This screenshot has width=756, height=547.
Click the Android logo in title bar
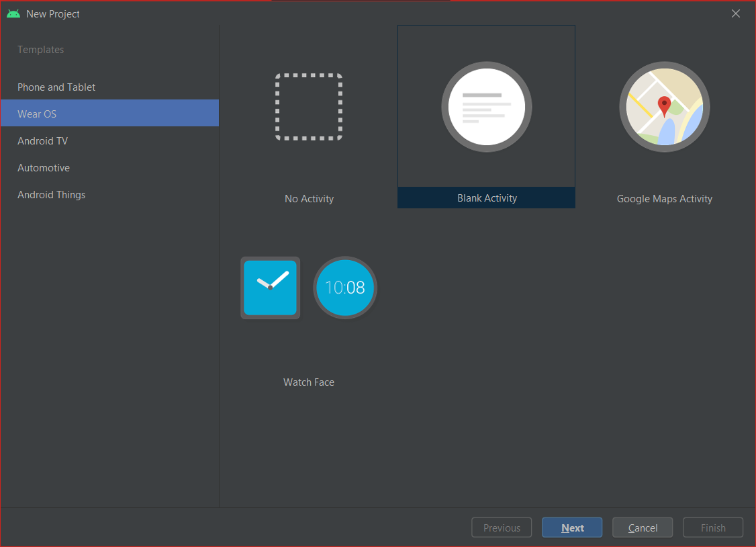[13, 14]
